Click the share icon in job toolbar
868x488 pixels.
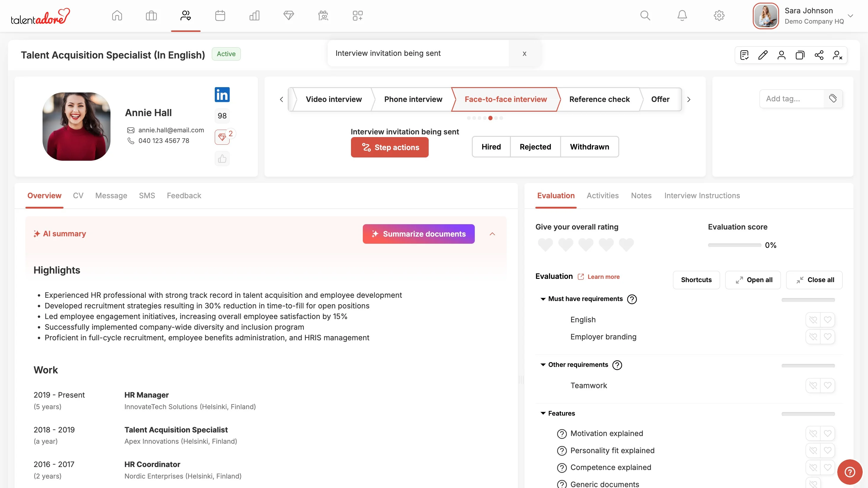pyautogui.click(x=819, y=55)
